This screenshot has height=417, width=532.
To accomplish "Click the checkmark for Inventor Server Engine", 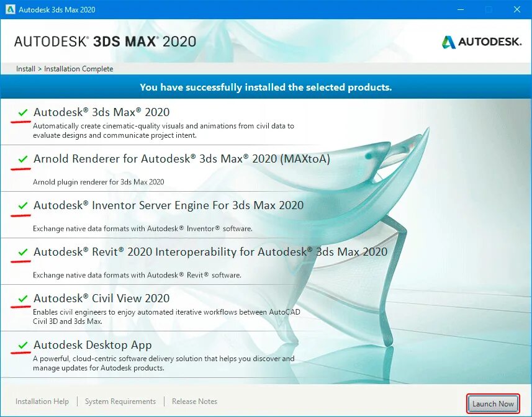I will click(22, 205).
